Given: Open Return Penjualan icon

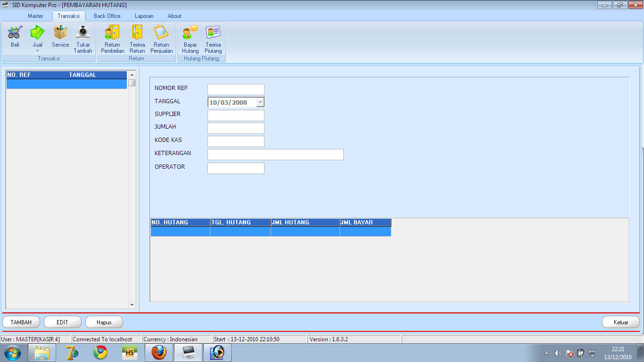Looking at the screenshot, I should 162,39.
